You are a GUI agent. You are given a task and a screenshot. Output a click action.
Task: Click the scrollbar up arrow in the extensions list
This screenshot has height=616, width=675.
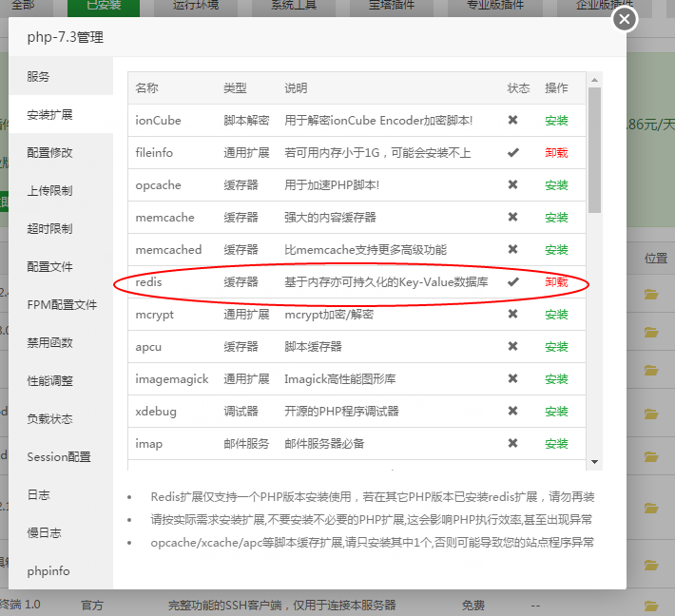(595, 80)
